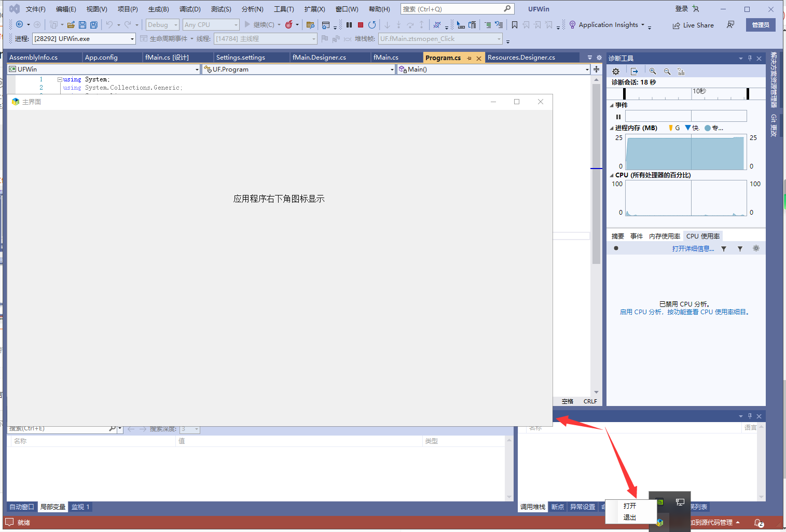
Task: Open the Debug configuration dropdown
Action: pyautogui.click(x=162, y=24)
